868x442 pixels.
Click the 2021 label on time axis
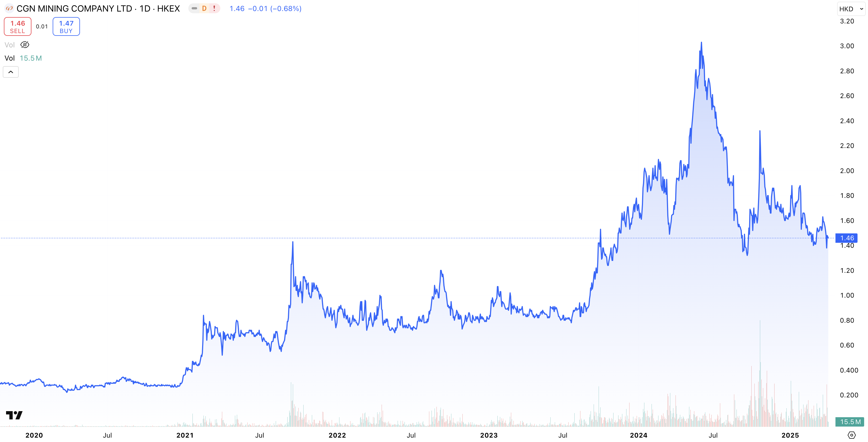185,435
